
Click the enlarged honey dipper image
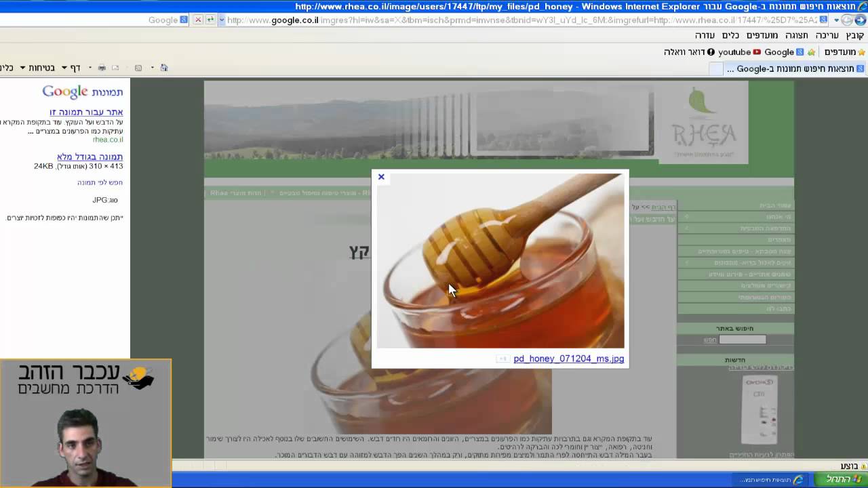pos(500,261)
